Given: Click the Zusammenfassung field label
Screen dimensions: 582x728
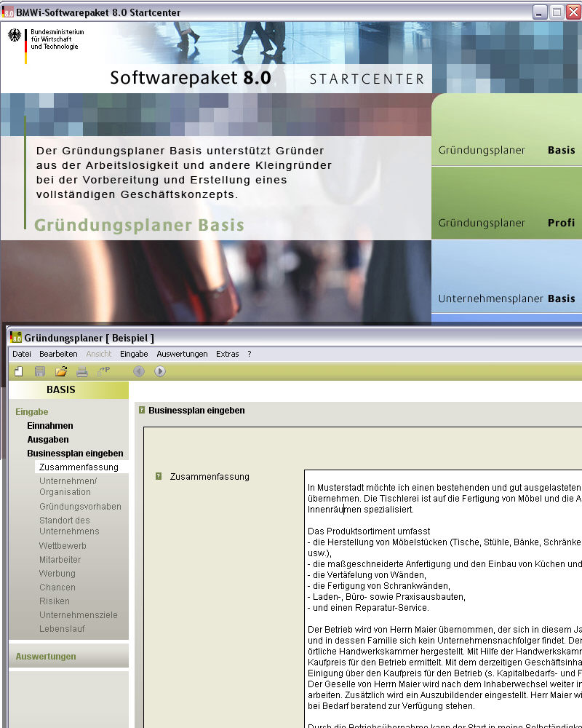Looking at the screenshot, I should (210, 477).
